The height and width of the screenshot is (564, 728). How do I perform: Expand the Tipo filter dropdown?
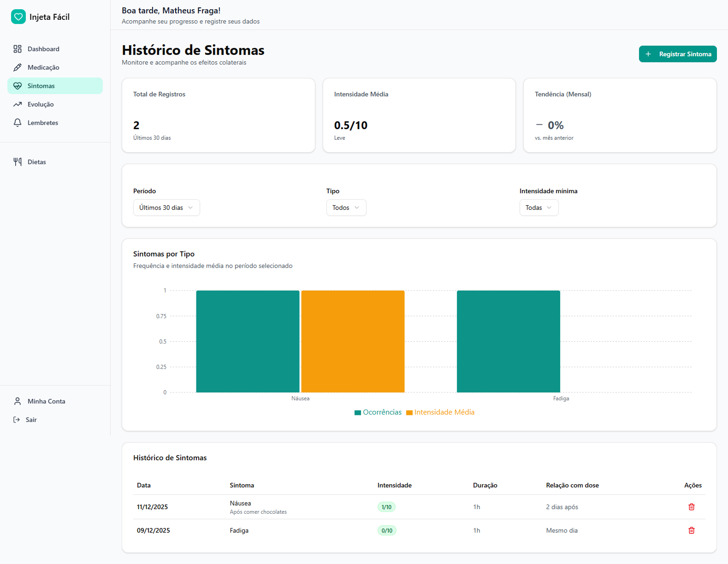[346, 208]
